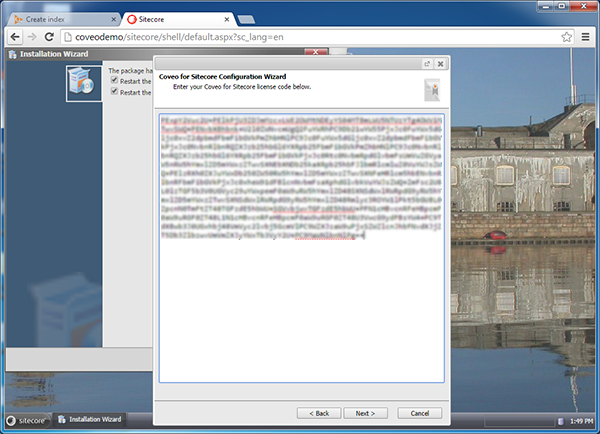Image resolution: width=600 pixels, height=434 pixels.
Task: Click the installation package box image
Action: click(x=84, y=83)
